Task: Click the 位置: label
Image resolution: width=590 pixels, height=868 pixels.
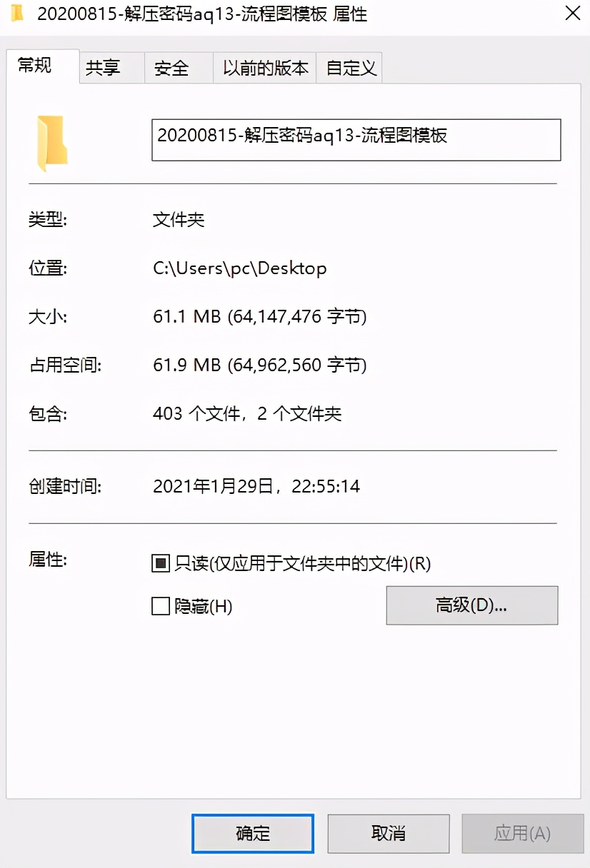Action: coord(48,268)
